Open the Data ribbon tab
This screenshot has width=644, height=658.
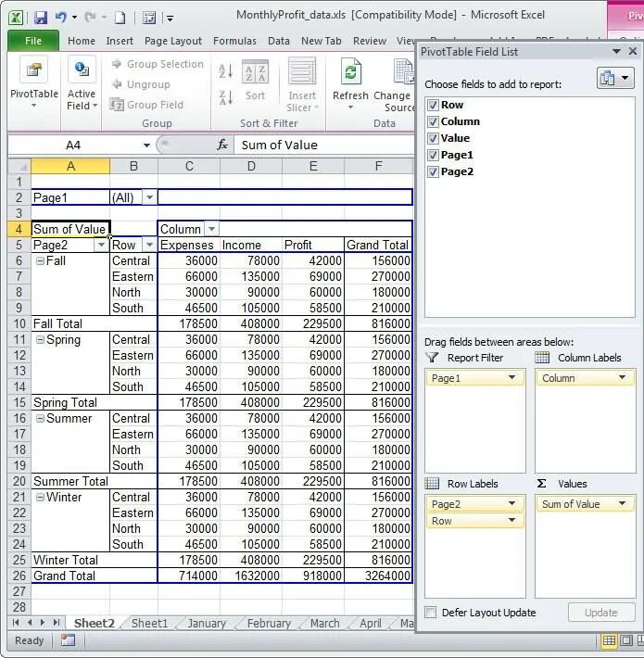[x=279, y=41]
